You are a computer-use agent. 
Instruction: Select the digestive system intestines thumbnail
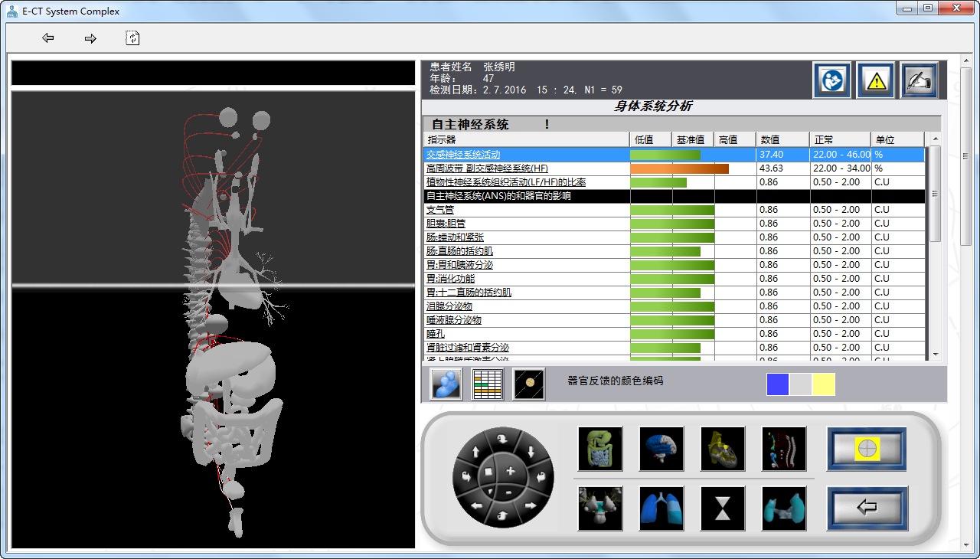(600, 449)
